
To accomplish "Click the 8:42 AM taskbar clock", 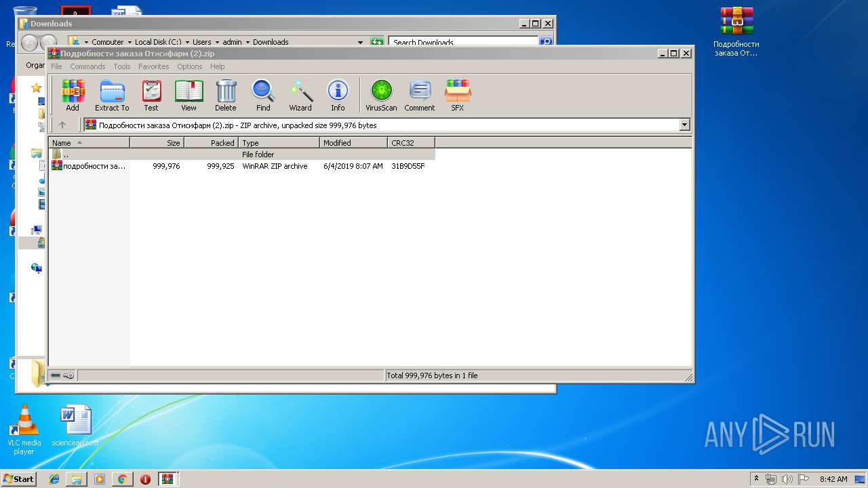I will coord(833,479).
